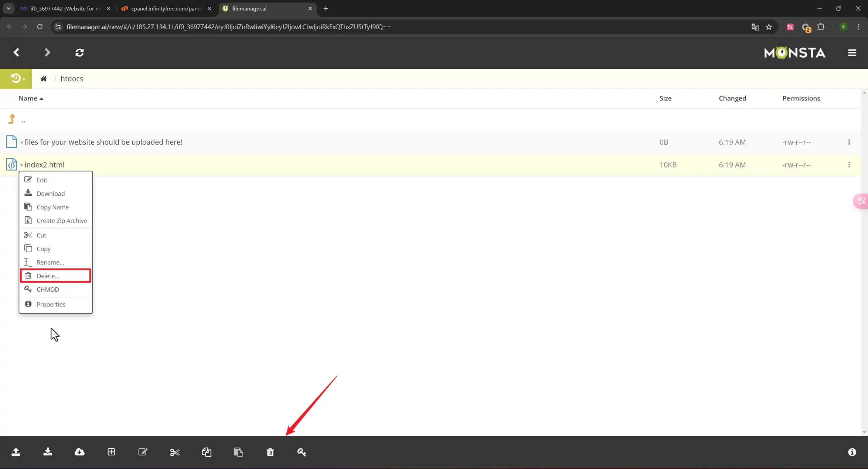Click the Upload Files icon in toolbar
Viewport: 868px width, 469px height.
coord(16,452)
